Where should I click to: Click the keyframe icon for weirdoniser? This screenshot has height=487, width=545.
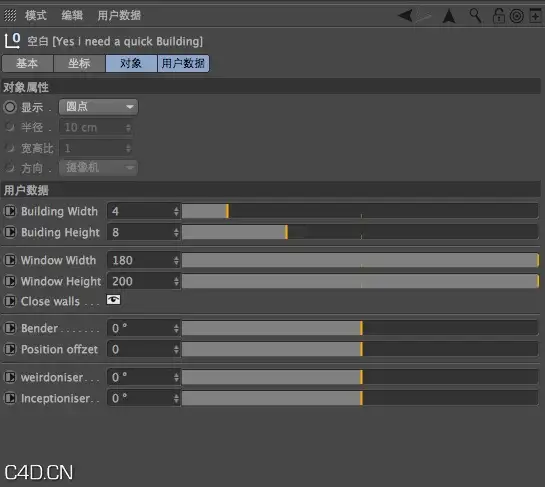click(x=10, y=377)
